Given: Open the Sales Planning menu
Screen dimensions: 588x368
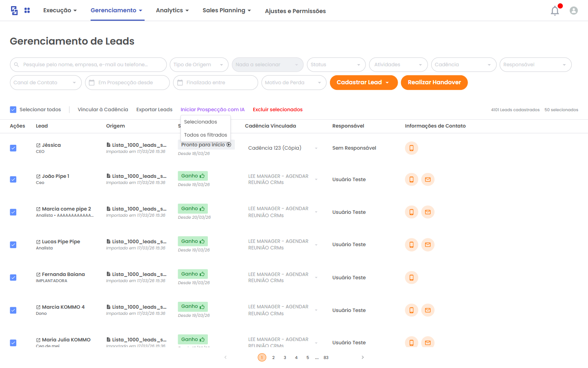Looking at the screenshot, I should click(227, 11).
